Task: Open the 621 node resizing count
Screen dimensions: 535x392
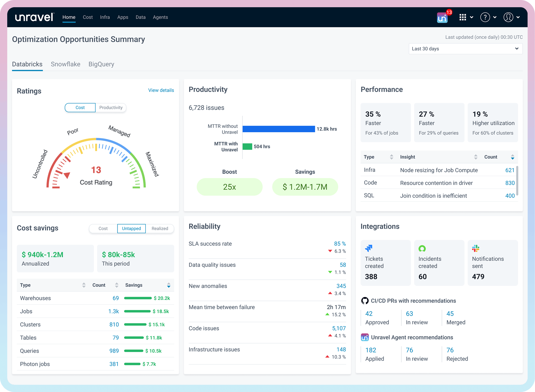Action: click(510, 170)
